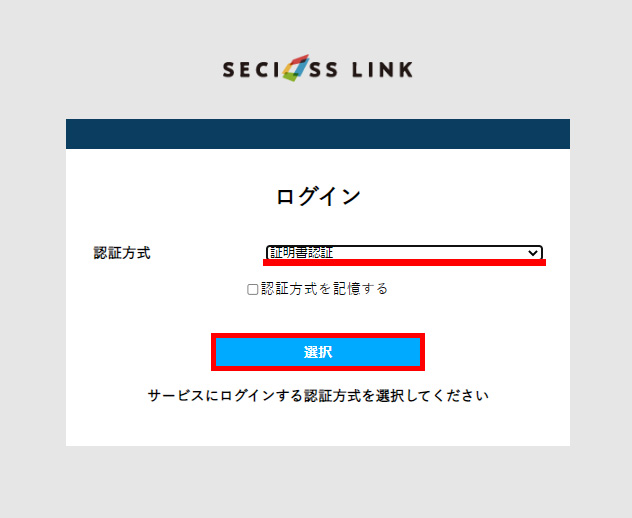Click the 証明書認証 text in the dropdown
Screen dimensions: 632x518
[x=301, y=253]
